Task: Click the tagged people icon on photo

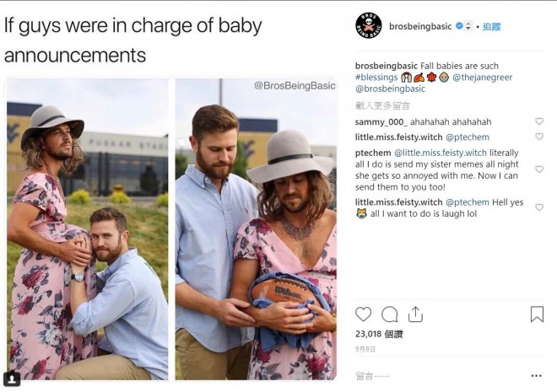Action: click(12, 379)
